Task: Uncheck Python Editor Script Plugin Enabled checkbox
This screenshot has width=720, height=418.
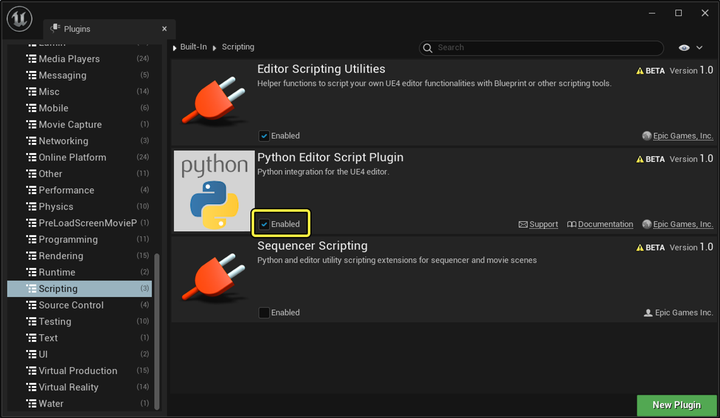Action: pyautogui.click(x=264, y=224)
